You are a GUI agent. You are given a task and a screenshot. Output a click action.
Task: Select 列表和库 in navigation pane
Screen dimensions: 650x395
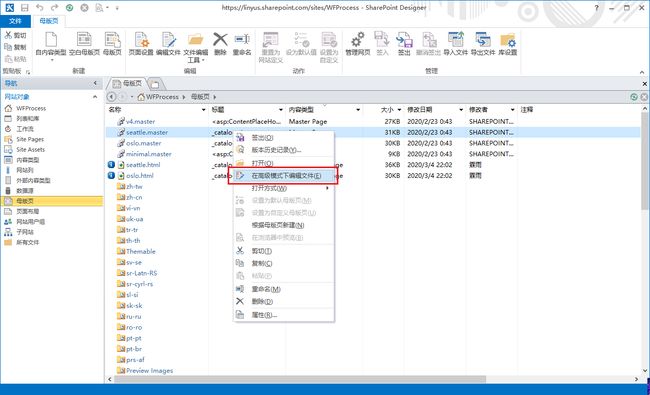click(x=28, y=119)
